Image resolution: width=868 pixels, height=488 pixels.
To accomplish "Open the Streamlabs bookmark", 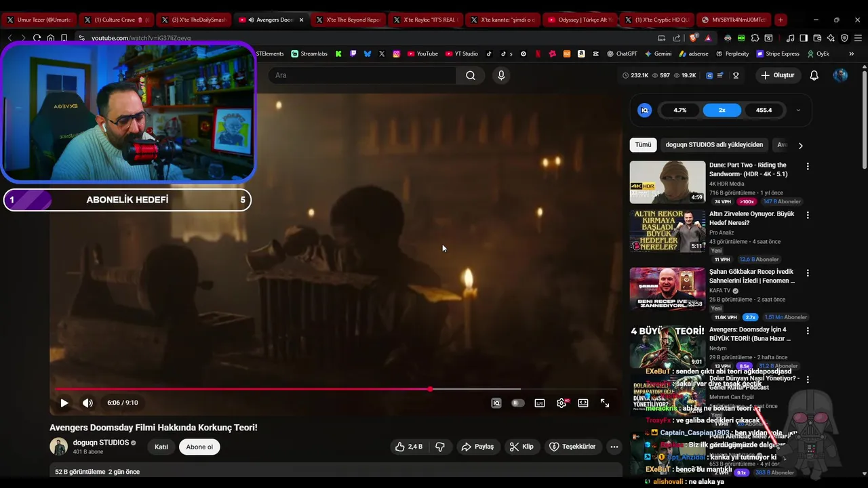I will click(309, 54).
